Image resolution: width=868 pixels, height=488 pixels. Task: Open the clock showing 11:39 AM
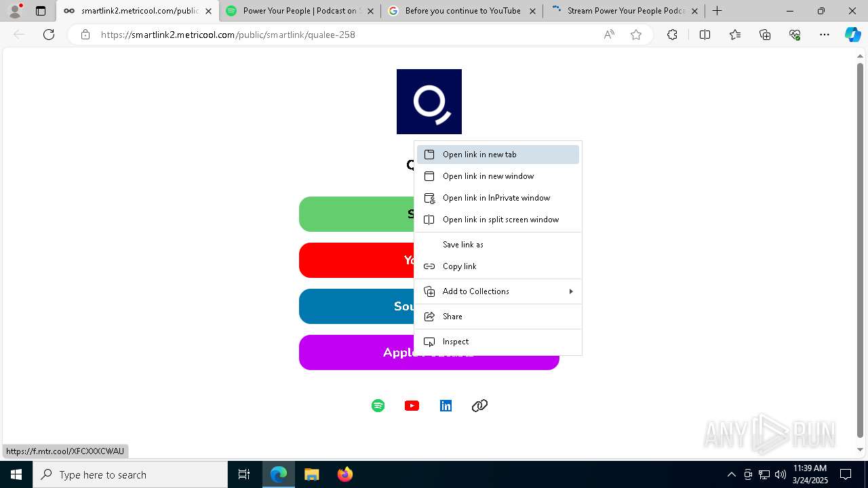tap(810, 474)
